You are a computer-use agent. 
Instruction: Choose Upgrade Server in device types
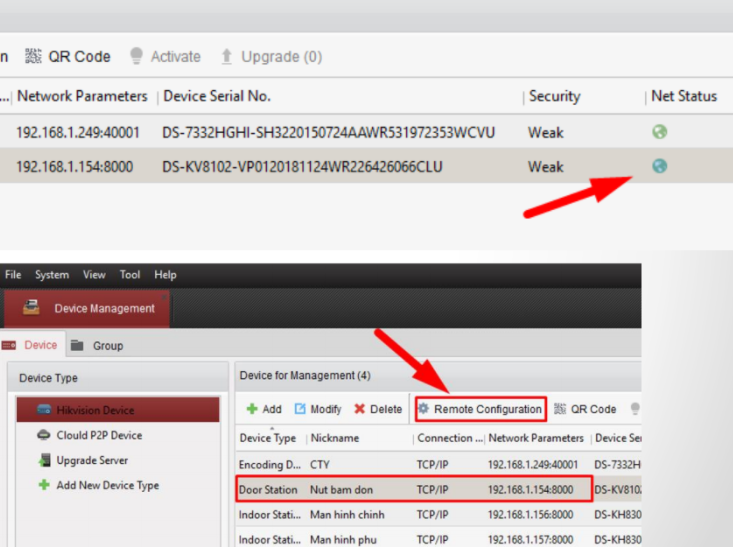(92, 460)
